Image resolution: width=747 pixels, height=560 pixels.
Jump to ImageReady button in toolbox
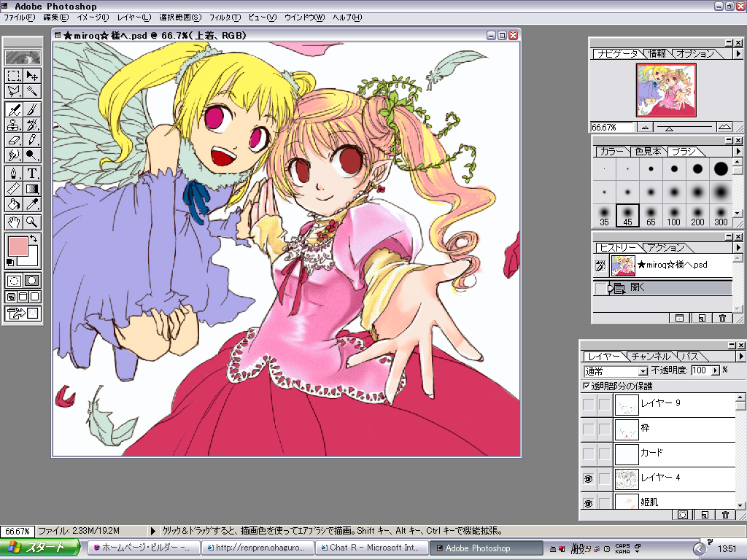coord(23,314)
